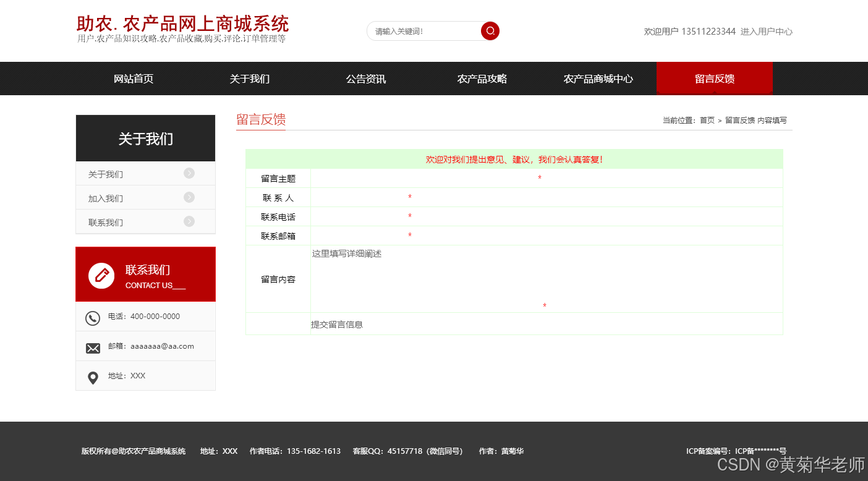The height and width of the screenshot is (481, 868).
Task: Click 首页 in breadcrumb
Action: pyautogui.click(x=707, y=121)
